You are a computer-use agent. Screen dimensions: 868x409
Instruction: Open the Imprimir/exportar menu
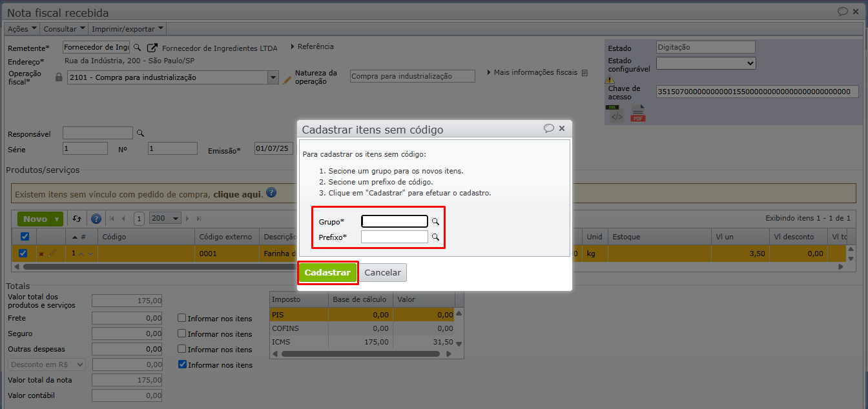click(x=127, y=29)
